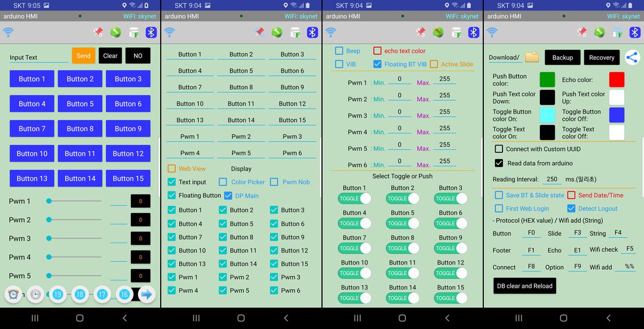Edit the Reading Interval value 250
Viewport: 644px width, 329px height.
point(552,179)
